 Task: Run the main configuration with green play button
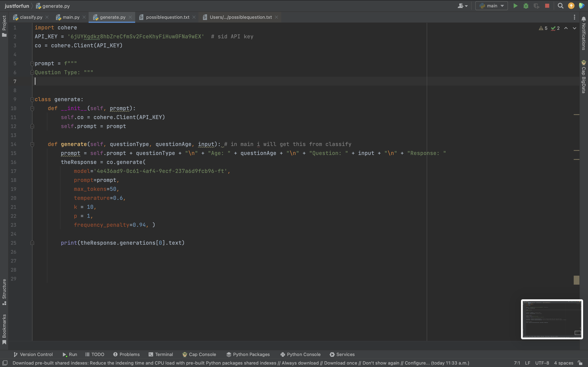point(515,6)
